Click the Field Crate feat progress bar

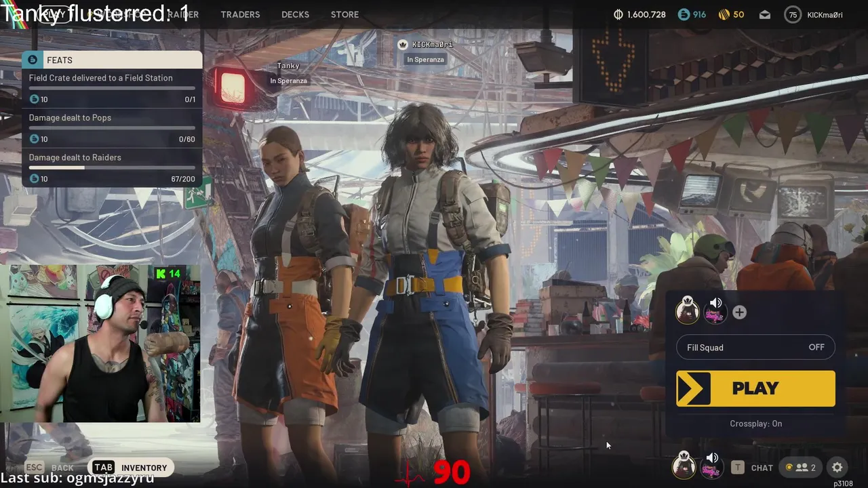[112, 88]
